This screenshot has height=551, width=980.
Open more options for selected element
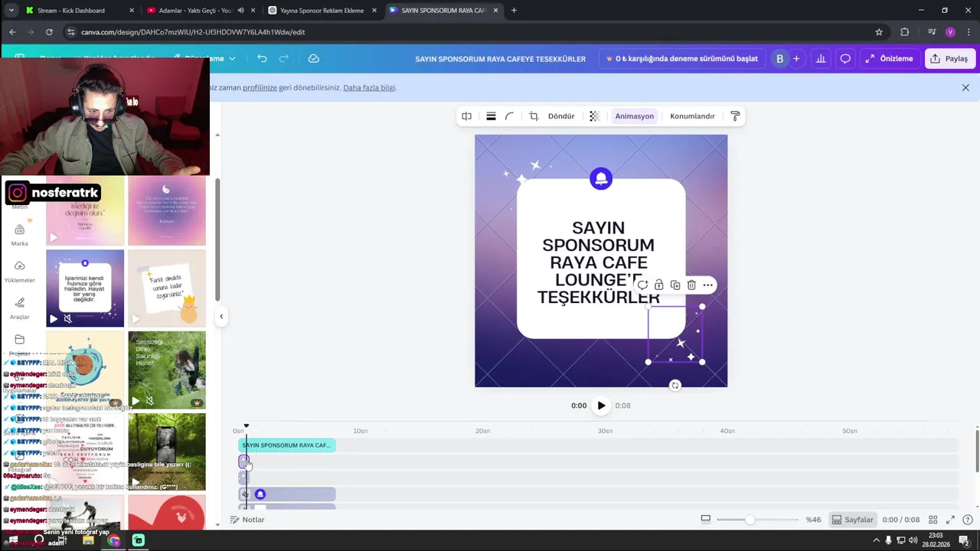point(708,285)
